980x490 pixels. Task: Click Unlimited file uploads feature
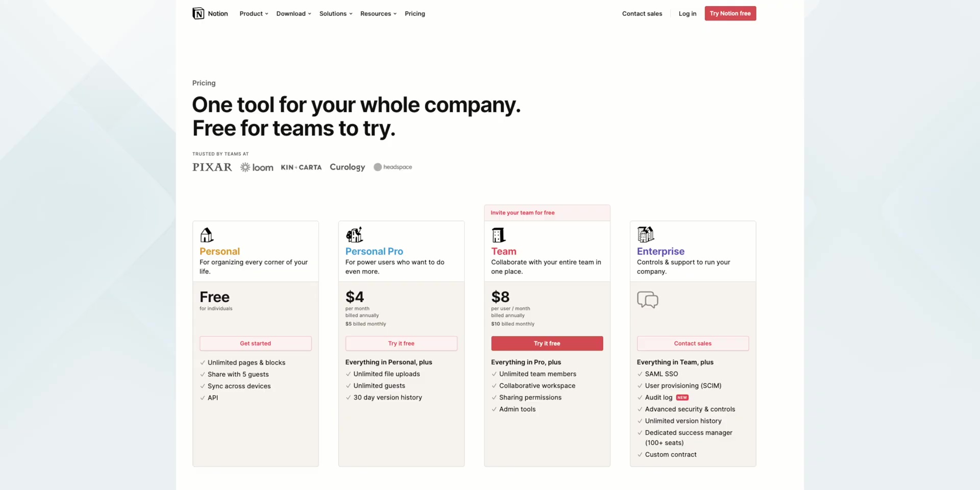[x=386, y=374]
